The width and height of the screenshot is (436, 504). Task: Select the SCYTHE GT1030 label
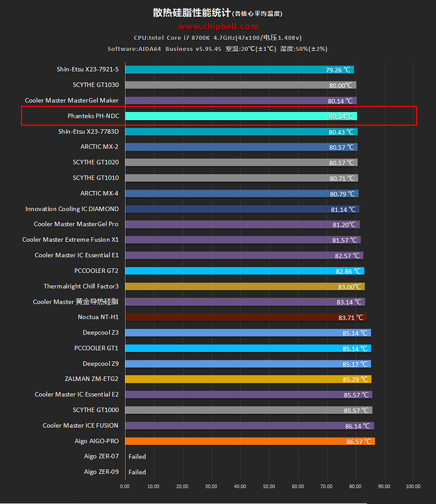(x=95, y=85)
